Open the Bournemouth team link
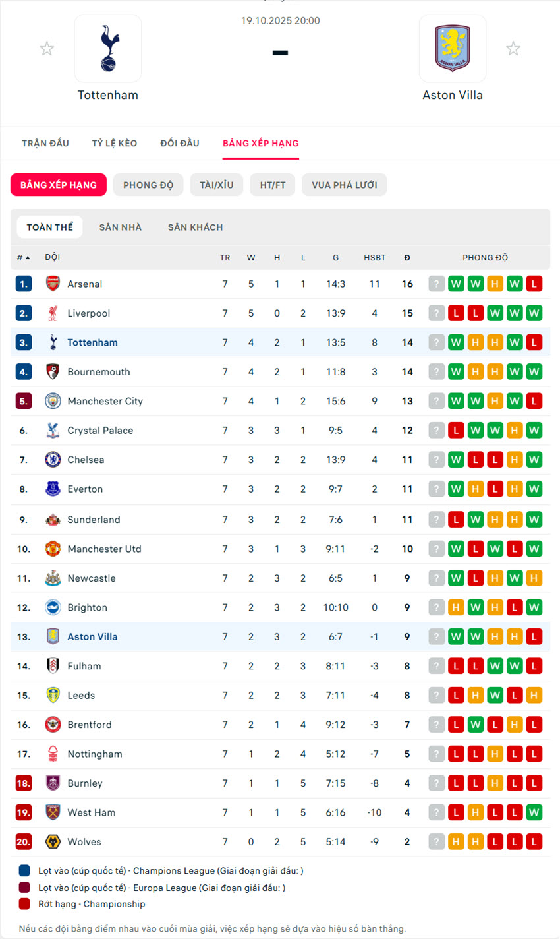The image size is (560, 939). pos(99,372)
